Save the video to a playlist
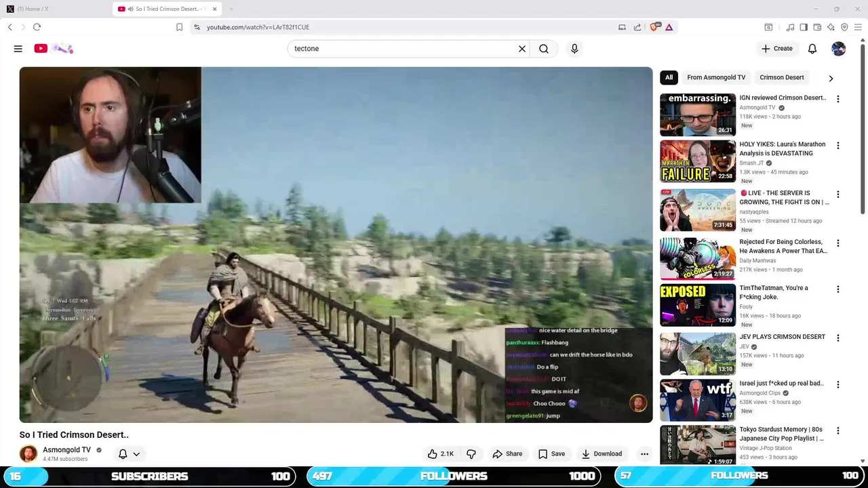This screenshot has height=488, width=868. click(551, 454)
